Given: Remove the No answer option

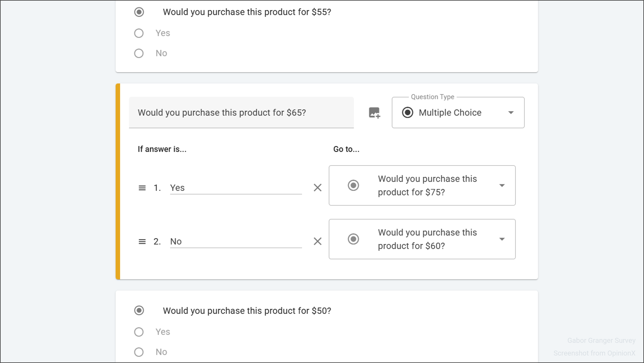Looking at the screenshot, I should 317,241.
